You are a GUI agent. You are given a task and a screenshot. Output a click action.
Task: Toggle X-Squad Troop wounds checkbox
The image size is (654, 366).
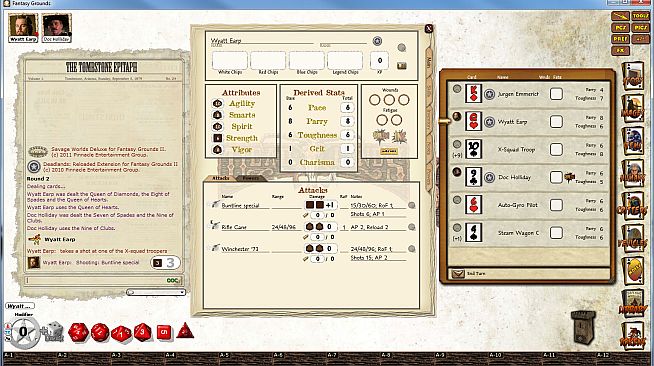(556, 149)
